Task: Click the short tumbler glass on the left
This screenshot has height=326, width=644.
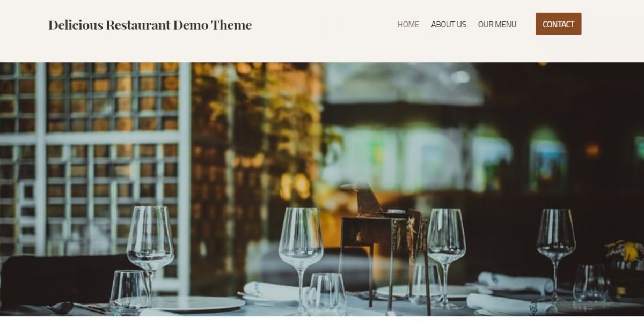Action: click(x=130, y=292)
